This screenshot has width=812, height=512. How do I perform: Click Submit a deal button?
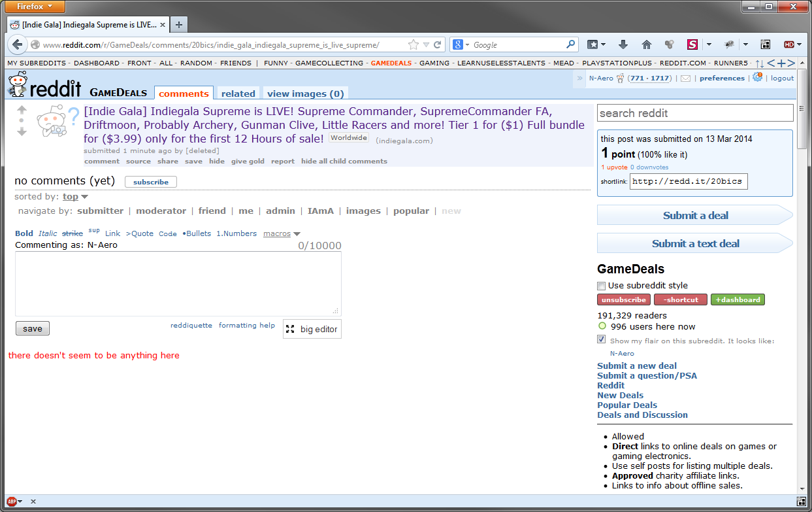[695, 215]
